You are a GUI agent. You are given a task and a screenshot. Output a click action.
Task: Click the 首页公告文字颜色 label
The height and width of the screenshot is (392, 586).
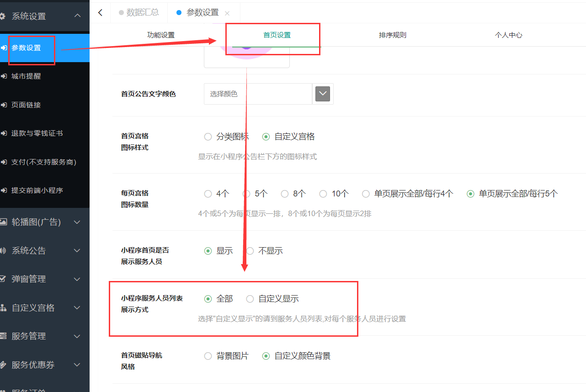point(149,94)
